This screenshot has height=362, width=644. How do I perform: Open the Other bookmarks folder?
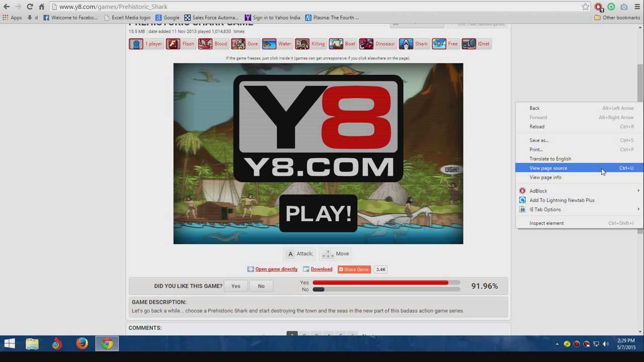click(617, 18)
